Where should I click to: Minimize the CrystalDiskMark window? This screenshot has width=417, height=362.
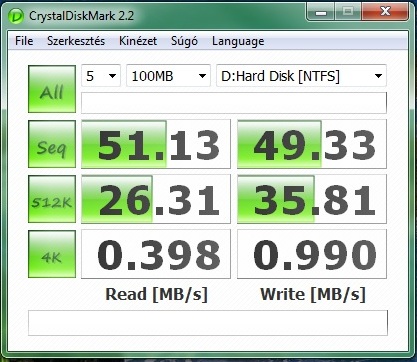click(321, 12)
